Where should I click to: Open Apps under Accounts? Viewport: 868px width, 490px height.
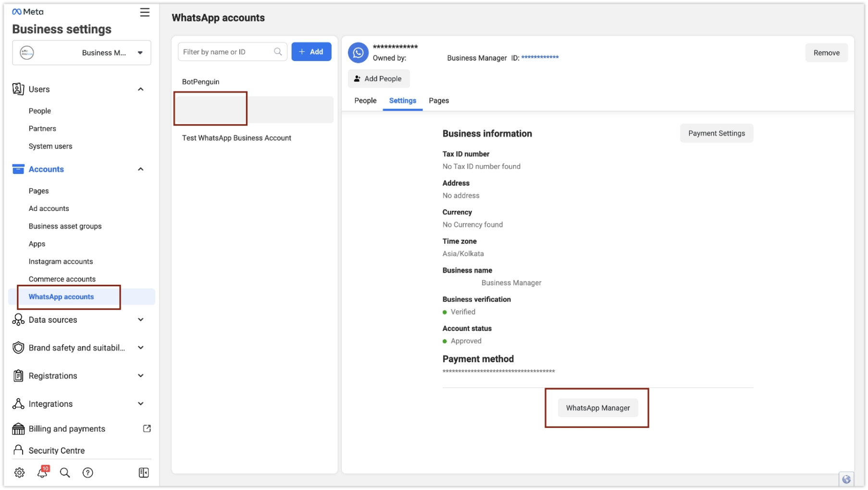pyautogui.click(x=37, y=244)
